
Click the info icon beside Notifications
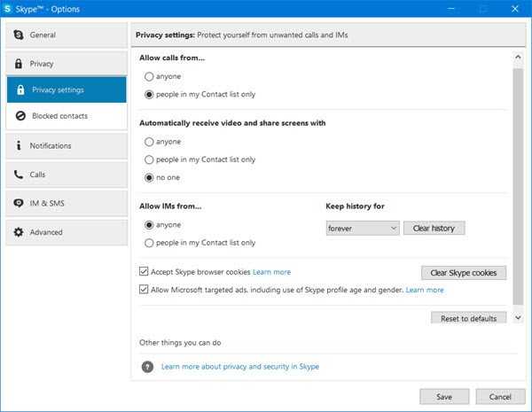pyautogui.click(x=19, y=145)
